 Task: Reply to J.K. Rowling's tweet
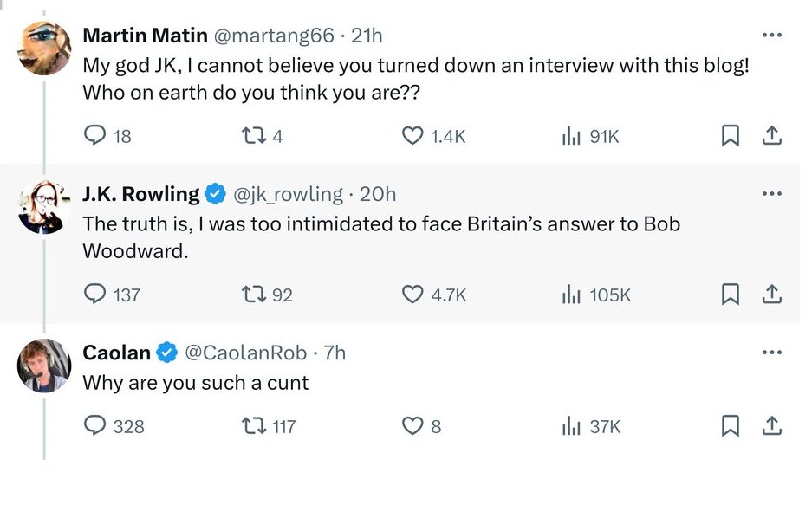coord(94,295)
